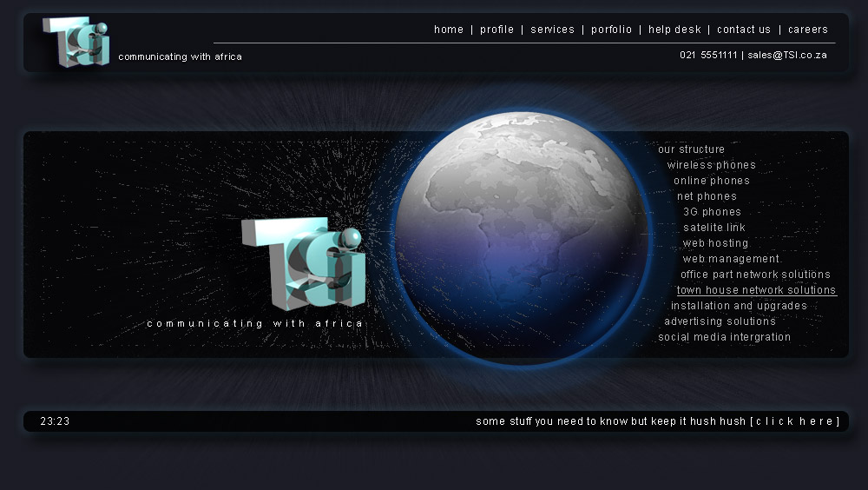Open wireless phones service

coord(711,165)
